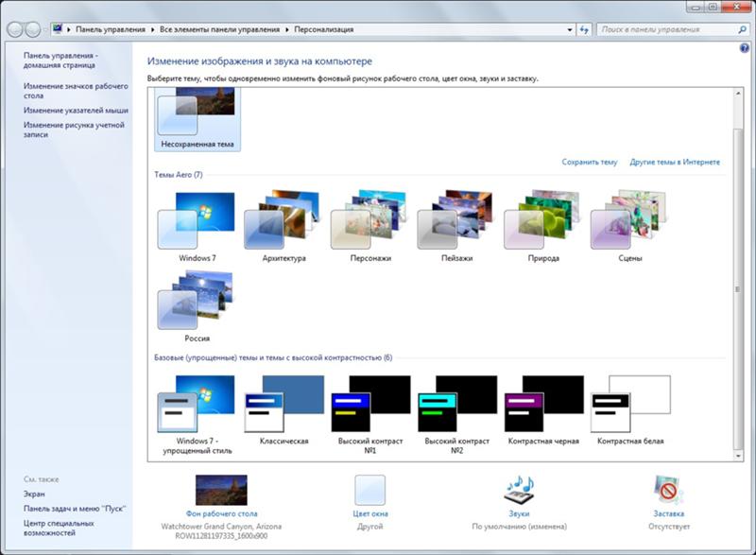Image resolution: width=756 pixels, height=555 pixels.
Task: Click the theme list vertical scrollbar thumb
Action: [738, 289]
